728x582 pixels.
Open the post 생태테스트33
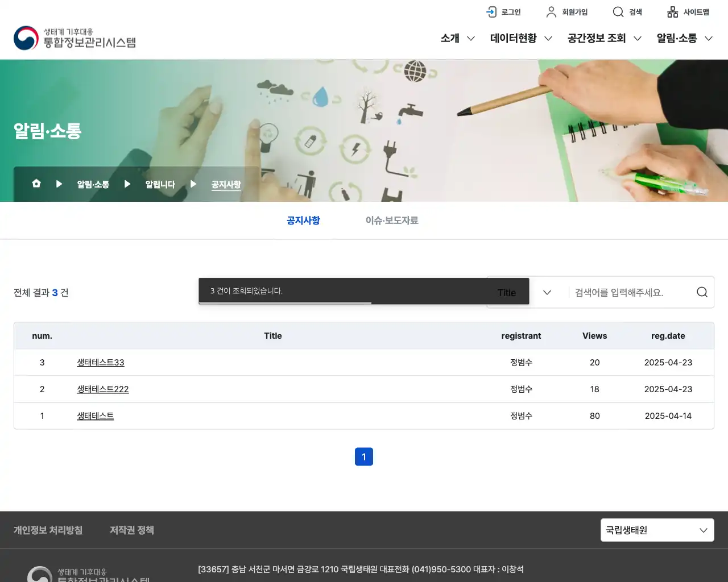101,363
